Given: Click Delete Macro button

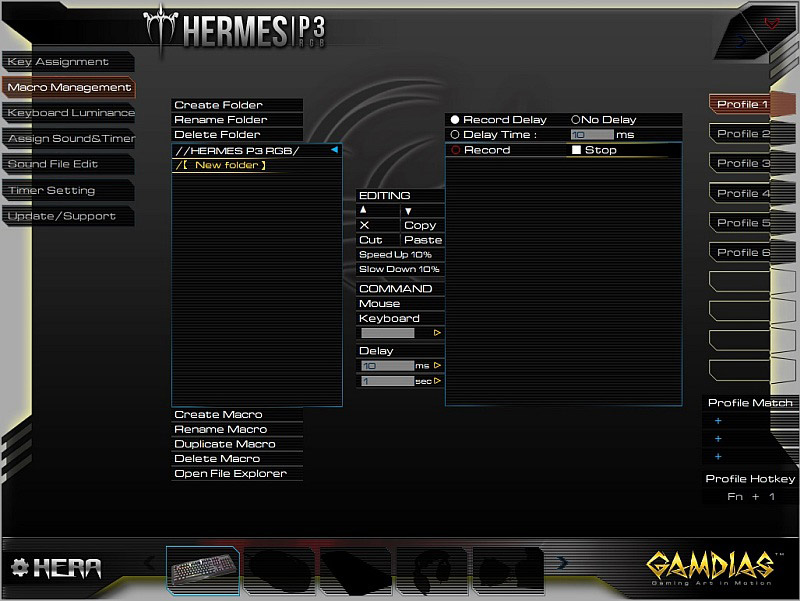Looking at the screenshot, I should tap(237, 459).
